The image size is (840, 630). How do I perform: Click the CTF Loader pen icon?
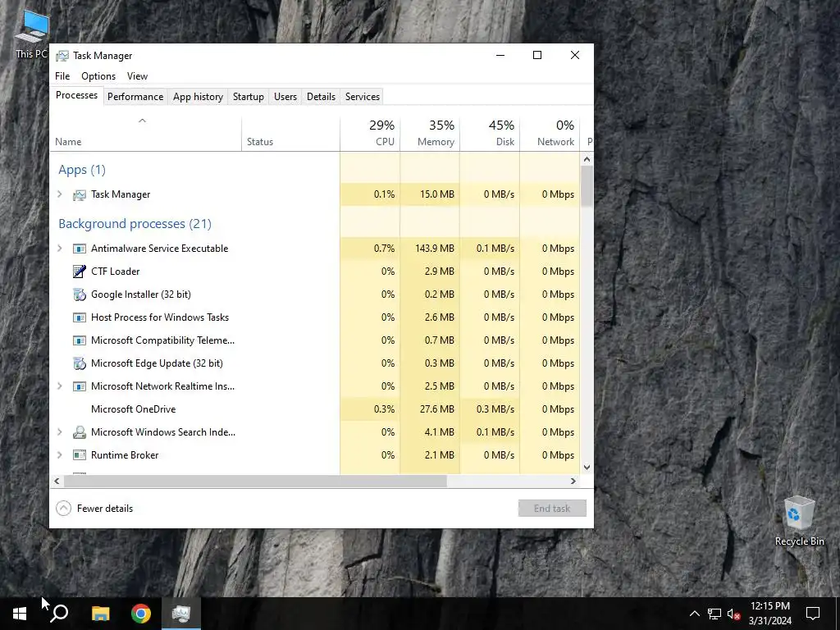(80, 272)
